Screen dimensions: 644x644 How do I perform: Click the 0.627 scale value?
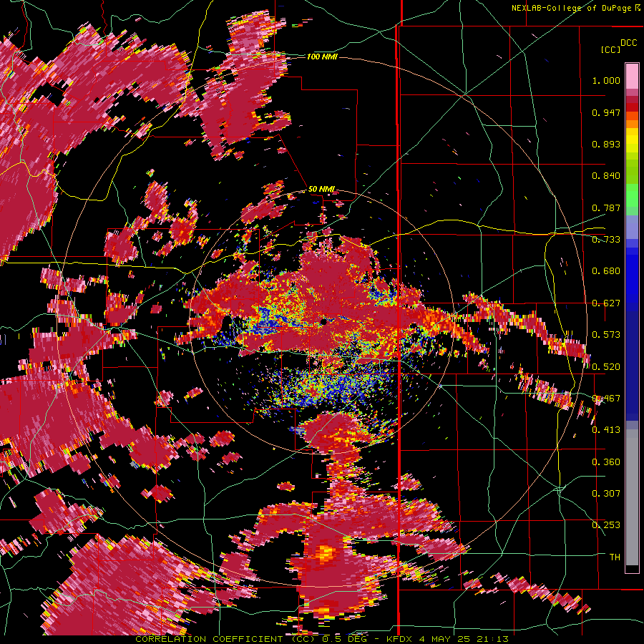(606, 303)
